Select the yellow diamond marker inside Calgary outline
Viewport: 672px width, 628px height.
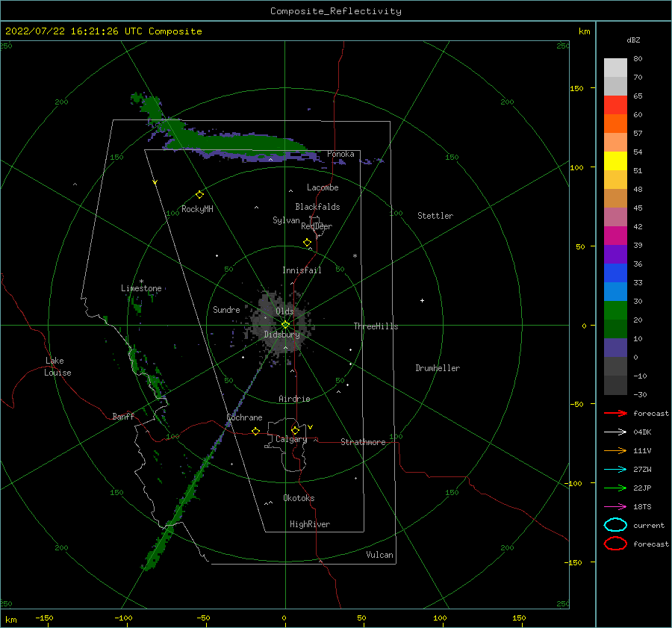pyautogui.click(x=295, y=430)
